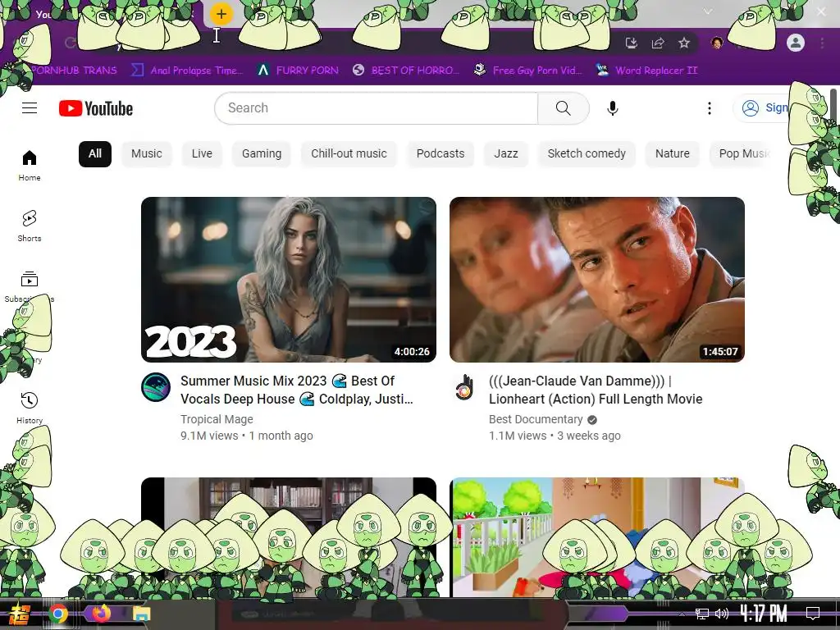The image size is (840, 630).
Task: Open Best Documentary channel name
Action: tap(535, 419)
